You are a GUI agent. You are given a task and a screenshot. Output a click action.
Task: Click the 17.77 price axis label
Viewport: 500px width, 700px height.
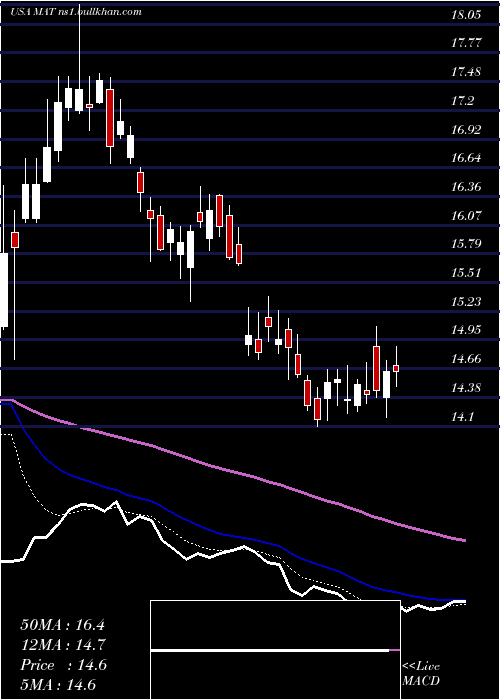(466, 43)
